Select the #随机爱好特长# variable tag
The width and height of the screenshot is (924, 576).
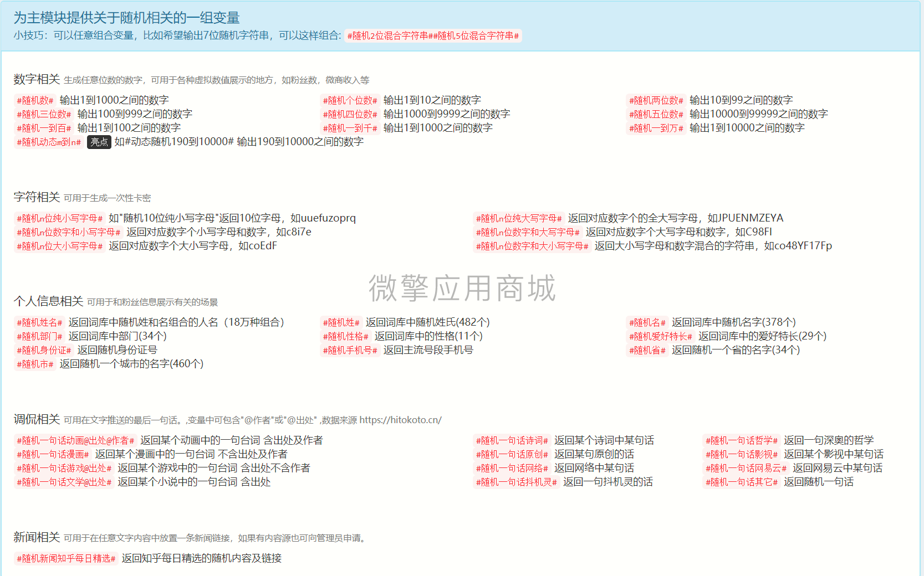click(x=660, y=336)
